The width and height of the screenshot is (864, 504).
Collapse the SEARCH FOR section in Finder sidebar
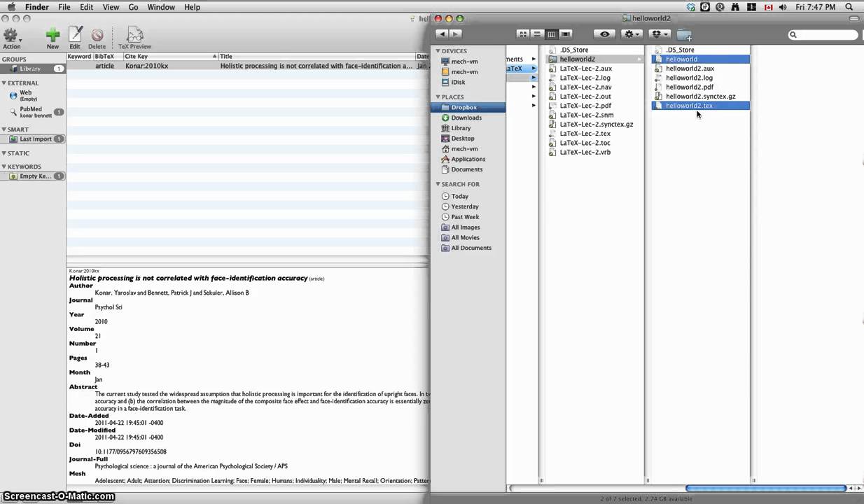(438, 184)
